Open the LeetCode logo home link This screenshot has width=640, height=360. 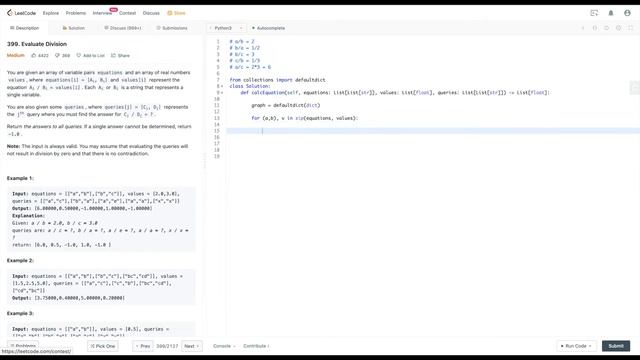tap(22, 13)
